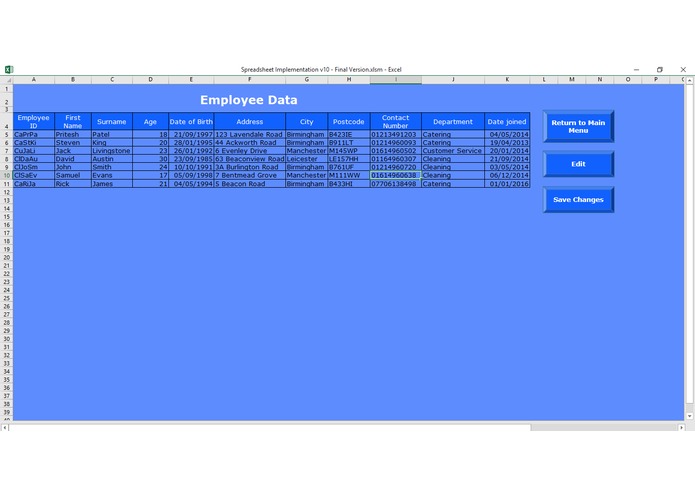The width and height of the screenshot is (695, 494).
Task: Click the Employee Data title
Action: point(249,100)
